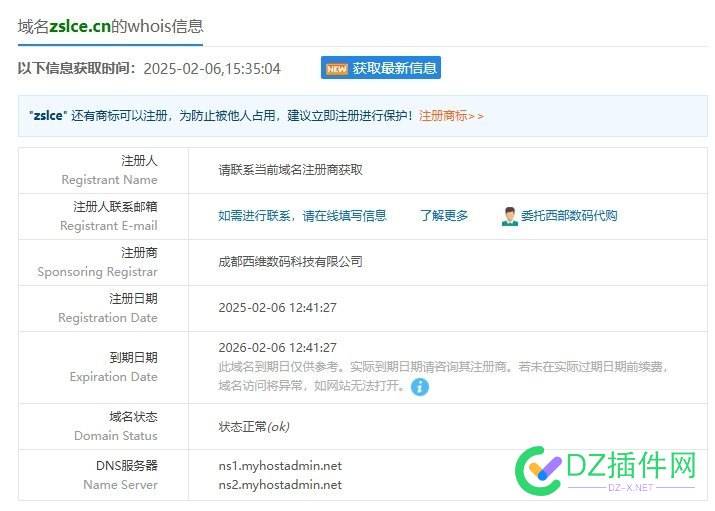
Task: Click the agent avatar icon beside 委托西部数码代购
Action: (510, 216)
